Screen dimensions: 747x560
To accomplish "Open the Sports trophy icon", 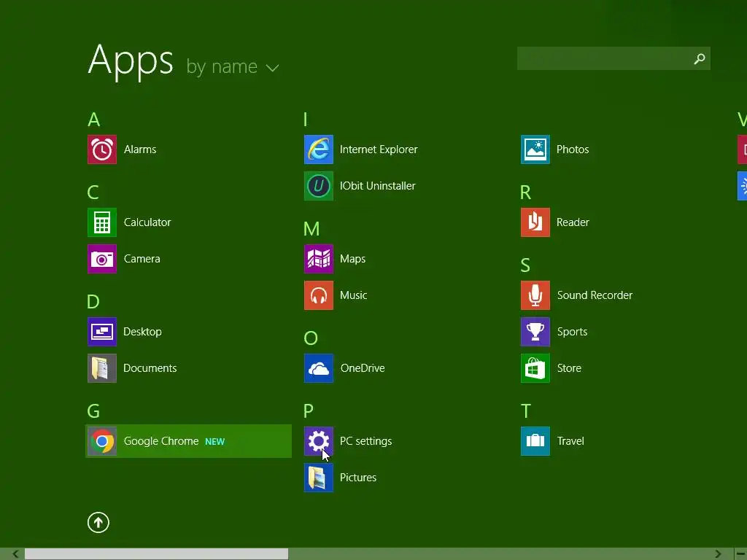I will coord(535,332).
